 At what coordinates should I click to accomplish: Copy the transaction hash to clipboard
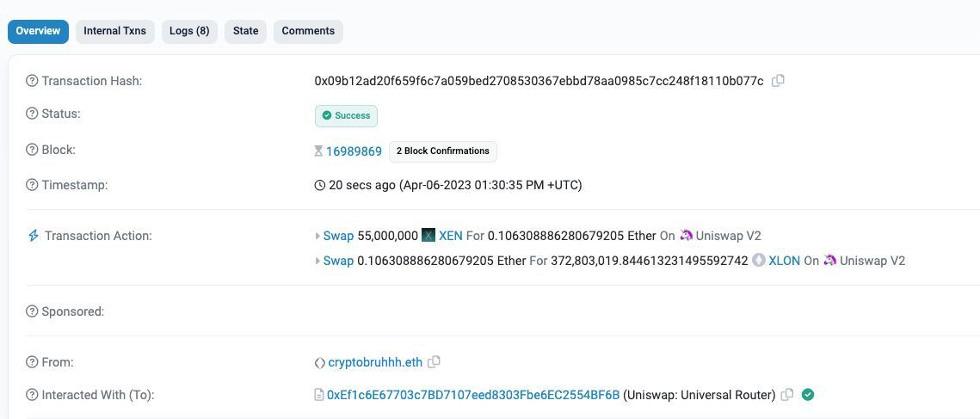(x=778, y=81)
